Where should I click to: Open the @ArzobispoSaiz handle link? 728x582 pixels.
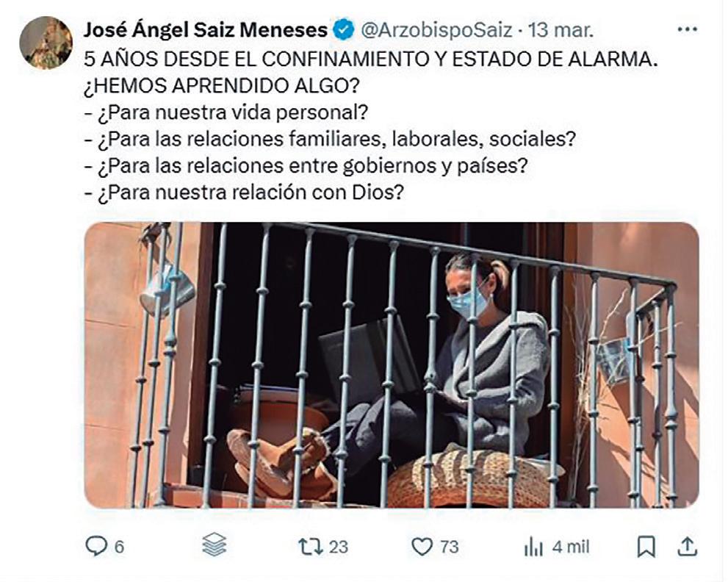pyautogui.click(x=437, y=31)
